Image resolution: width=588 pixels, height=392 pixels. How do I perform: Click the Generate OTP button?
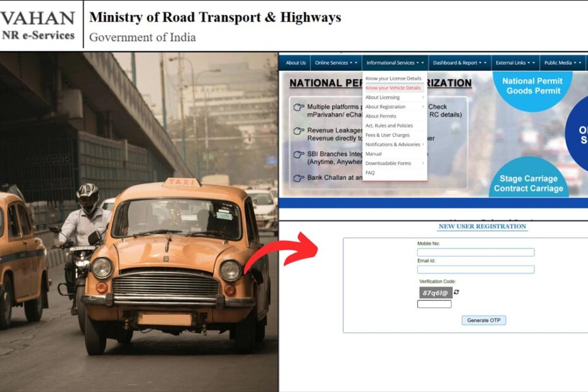pos(484,321)
